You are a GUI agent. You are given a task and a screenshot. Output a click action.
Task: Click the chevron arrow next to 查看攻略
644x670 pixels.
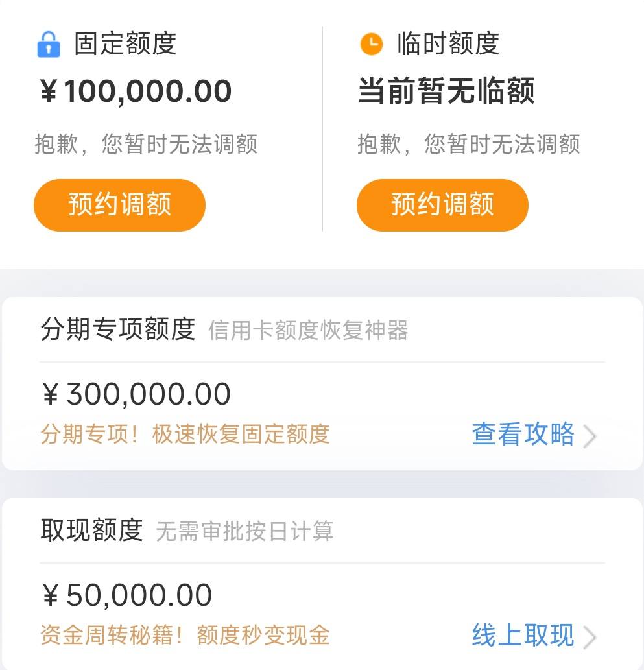pos(590,437)
